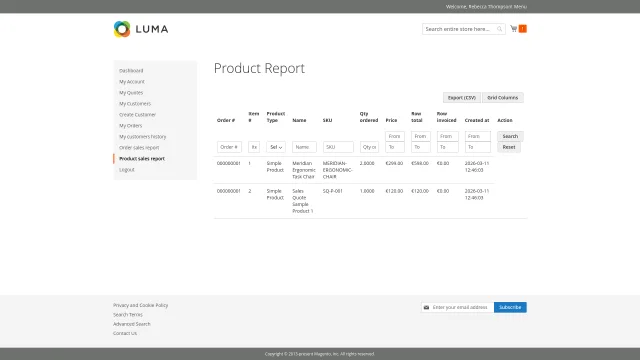Open My Quotes in sidebar

click(131, 93)
